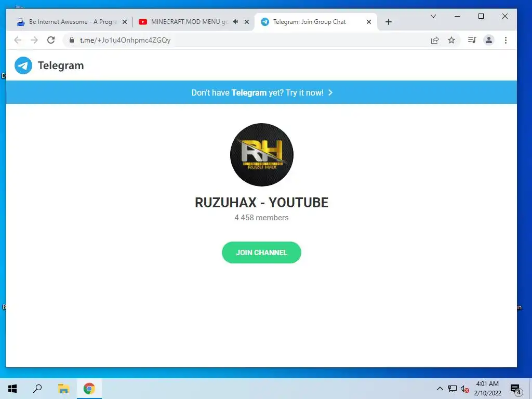
Task: Click the Chrome icon in the taskbar
Action: (x=89, y=389)
